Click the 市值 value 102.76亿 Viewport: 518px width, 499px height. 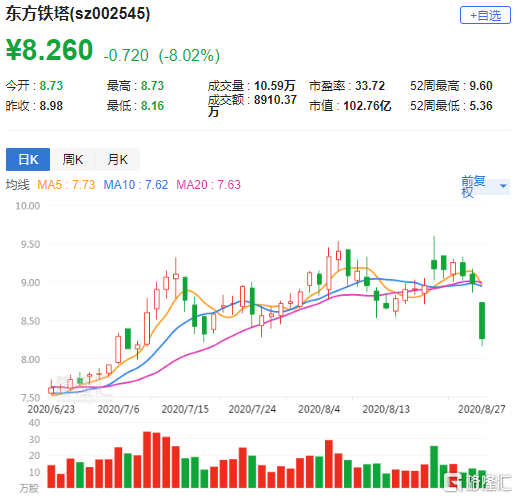click(367, 106)
